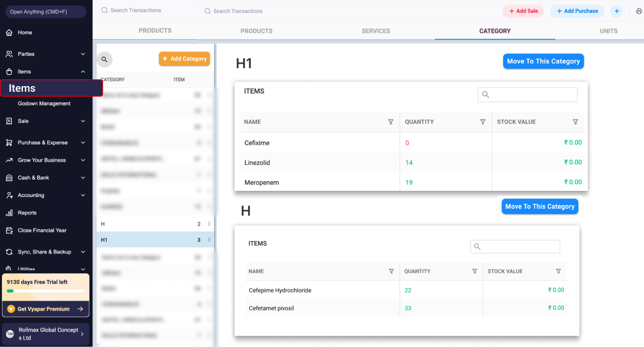The width and height of the screenshot is (644, 347).
Task: Expand the Sync, Share & Backup chevron
Action: coord(83,252)
